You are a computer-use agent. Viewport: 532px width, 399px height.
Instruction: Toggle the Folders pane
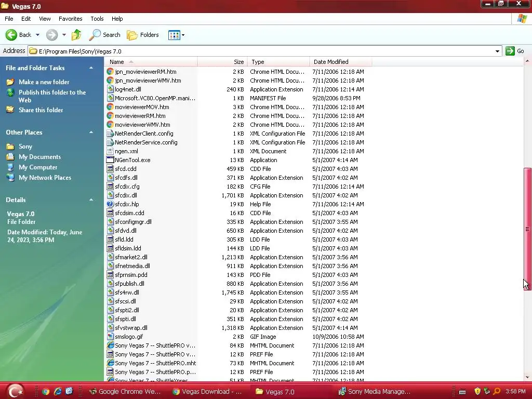143,35
